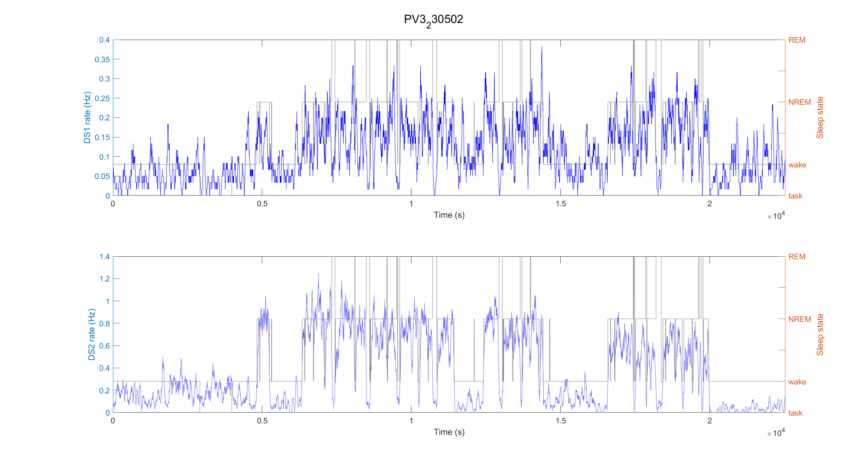Click the top plot's Time (s) label
Viewport: 868px width, 463px height.
pos(449,215)
